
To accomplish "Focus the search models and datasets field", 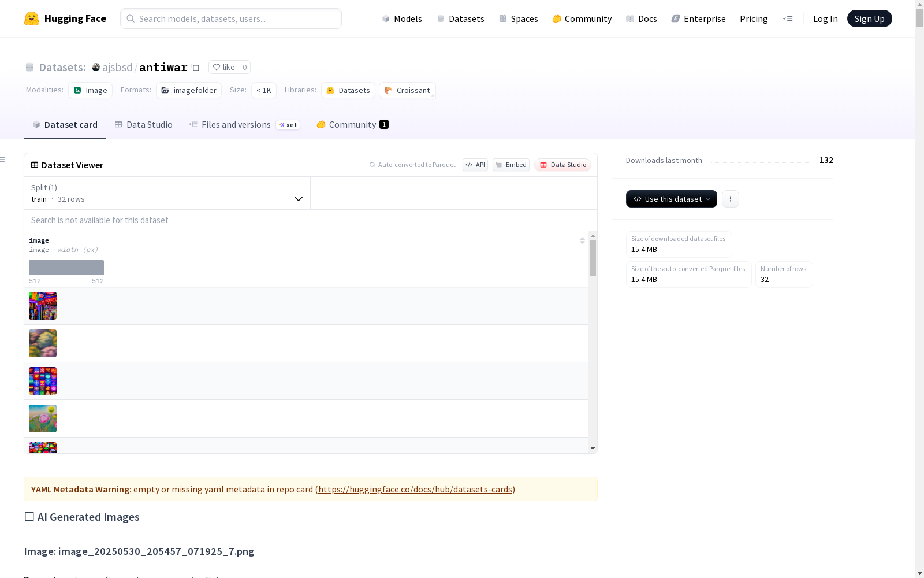I will point(231,18).
